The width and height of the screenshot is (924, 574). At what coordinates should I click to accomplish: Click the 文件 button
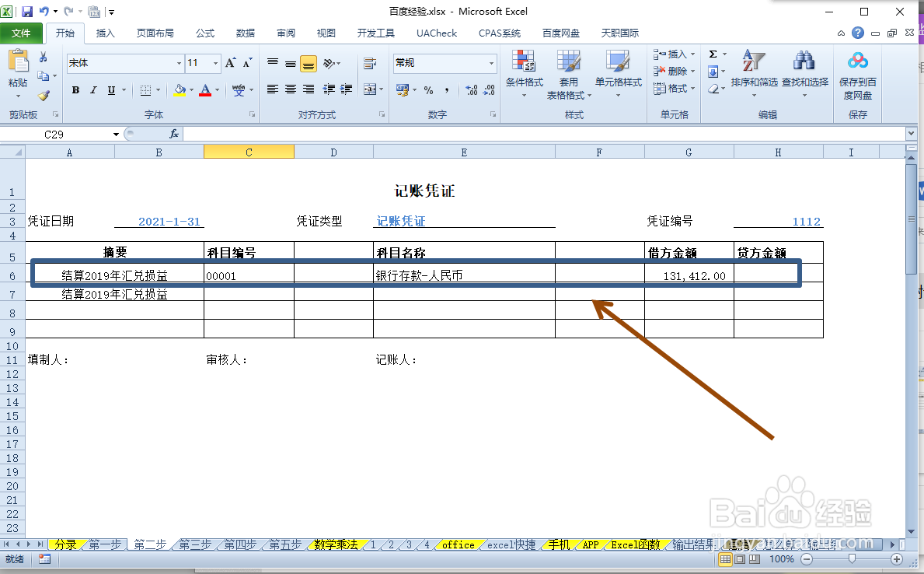coord(23,33)
